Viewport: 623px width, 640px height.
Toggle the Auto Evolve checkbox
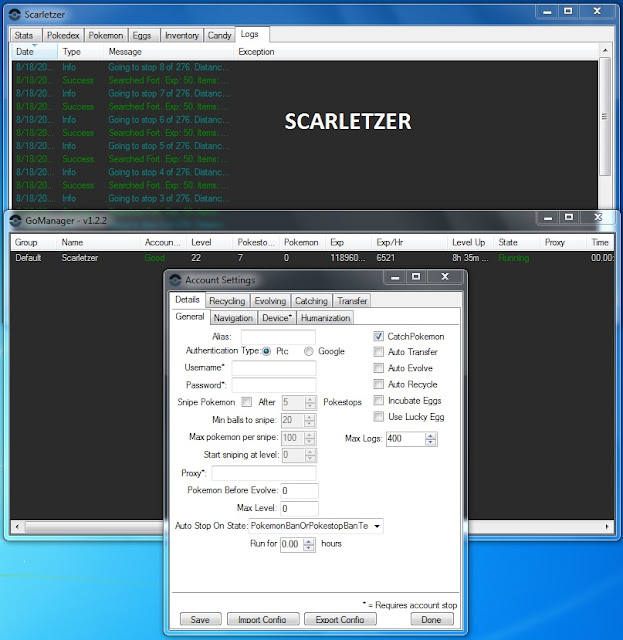(x=378, y=368)
